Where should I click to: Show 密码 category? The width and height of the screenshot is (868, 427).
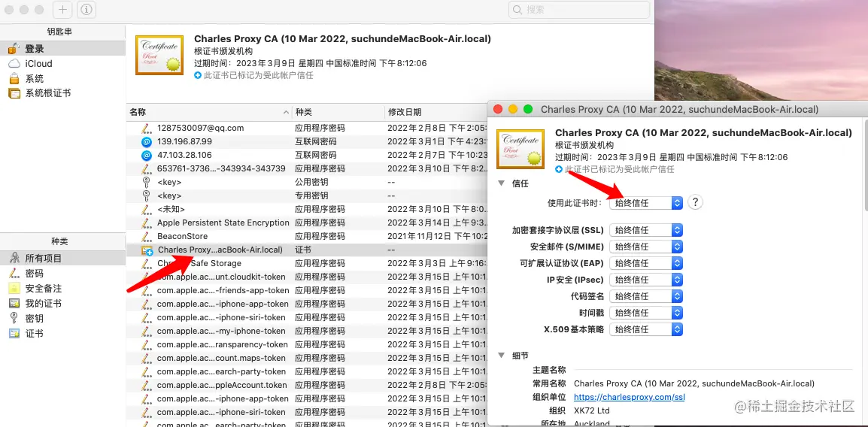coord(62,273)
